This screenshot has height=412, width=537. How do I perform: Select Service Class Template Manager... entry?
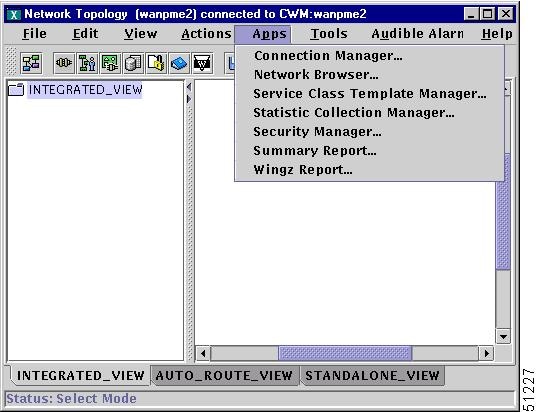[x=369, y=94]
